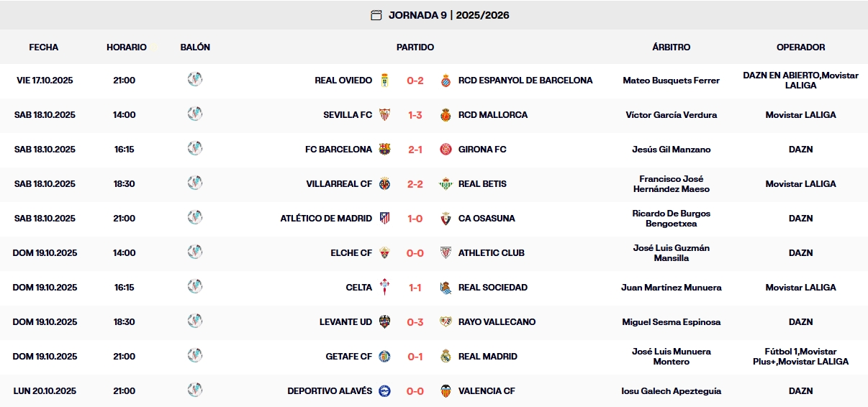Viewport: 868px width, 407px height.
Task: Open the 0-1 Getafe vs Real Madrid score
Action: (x=415, y=357)
